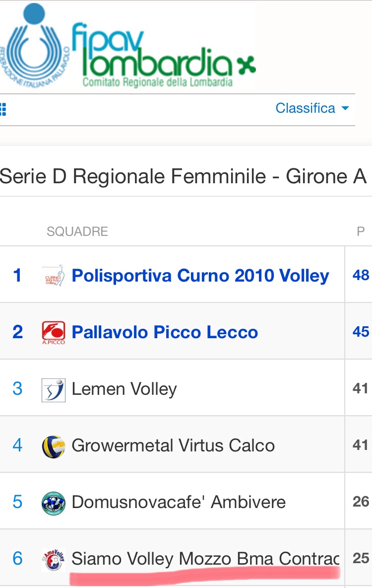Open Pallavolo Picco Lecco link

tap(165, 332)
